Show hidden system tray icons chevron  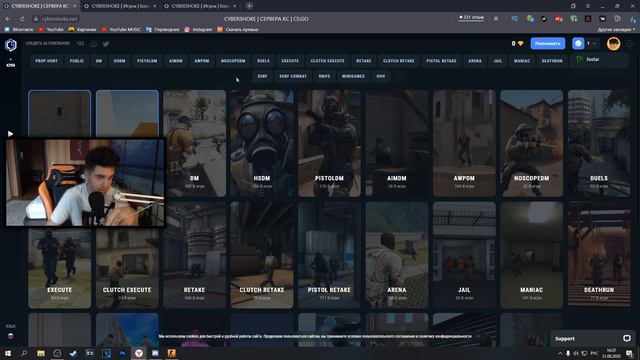560,353
